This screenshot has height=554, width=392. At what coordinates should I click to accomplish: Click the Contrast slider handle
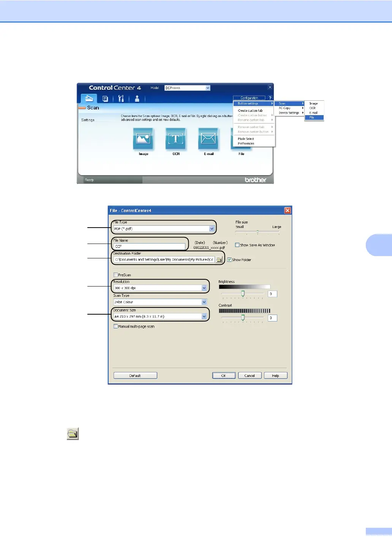click(243, 318)
